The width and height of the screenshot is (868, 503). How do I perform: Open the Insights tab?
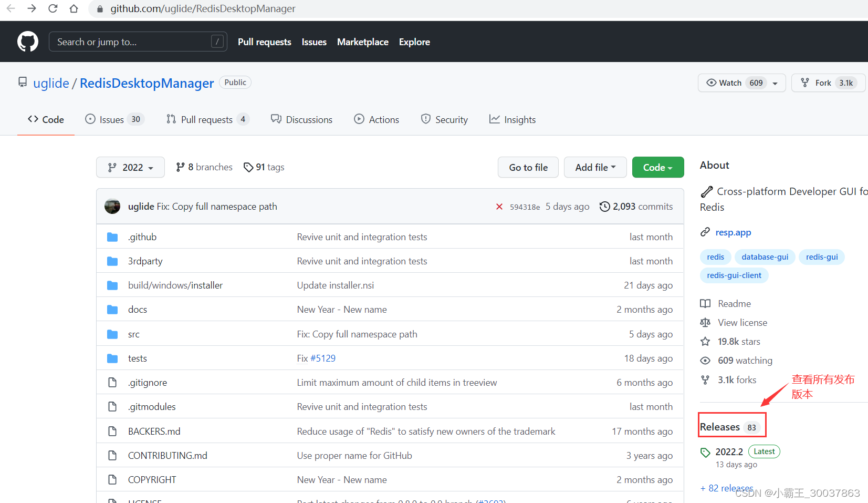[513, 120]
